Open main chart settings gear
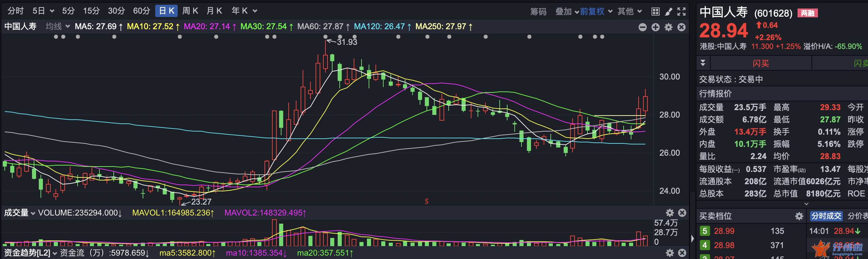Viewport: 868px width, 259px height. [x=669, y=27]
